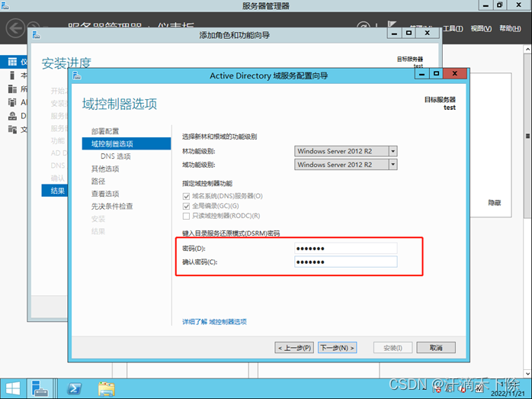532x399 pixels.
Task: Click Server Manager notifications flag icon
Action: (x=392, y=25)
